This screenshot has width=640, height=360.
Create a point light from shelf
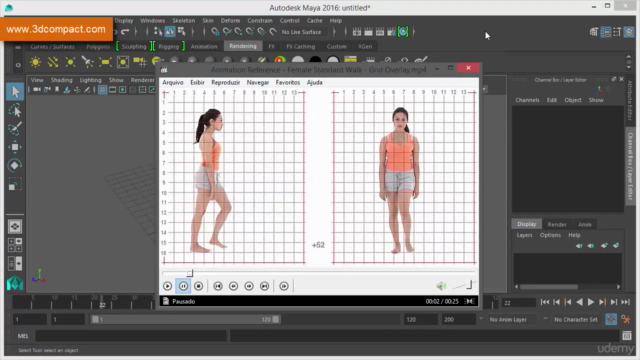coord(70,62)
